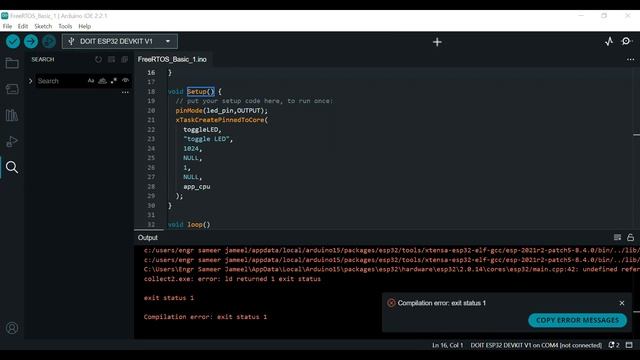Toggle word wrap in the Output panel

617,237
